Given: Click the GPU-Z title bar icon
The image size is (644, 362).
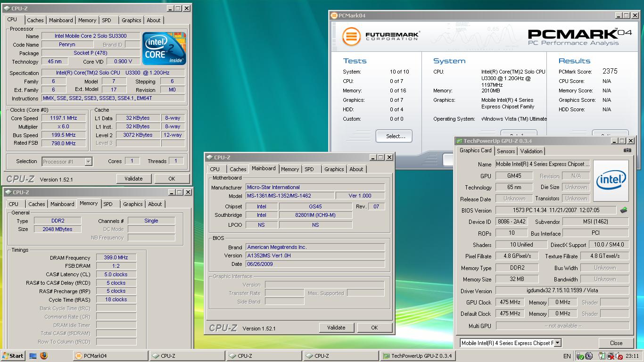Looking at the screenshot, I should (x=459, y=141).
